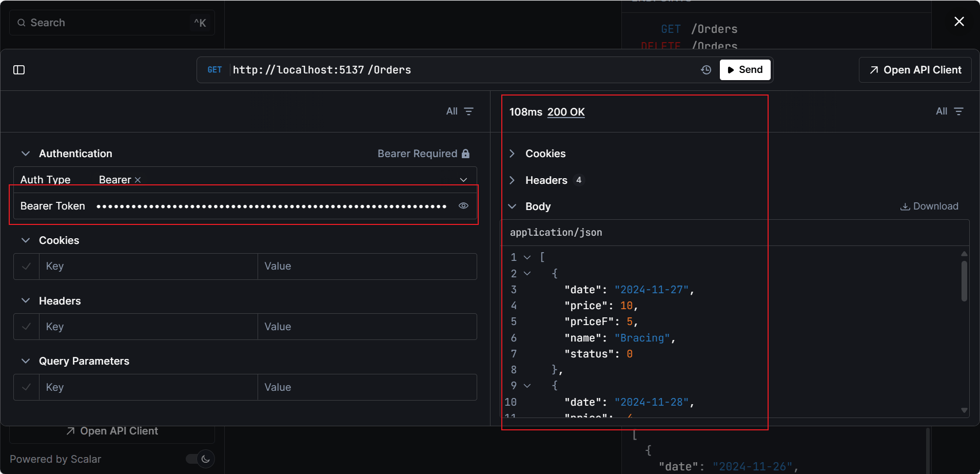Open the Auth Type dropdown

(x=463, y=180)
